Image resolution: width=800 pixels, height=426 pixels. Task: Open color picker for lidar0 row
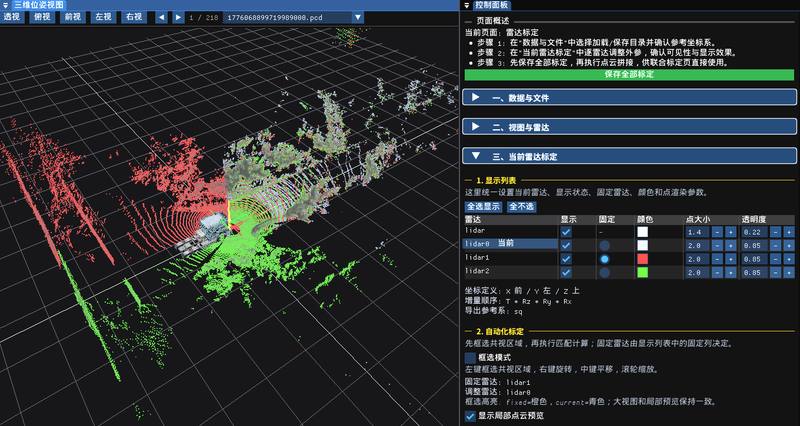(642, 245)
